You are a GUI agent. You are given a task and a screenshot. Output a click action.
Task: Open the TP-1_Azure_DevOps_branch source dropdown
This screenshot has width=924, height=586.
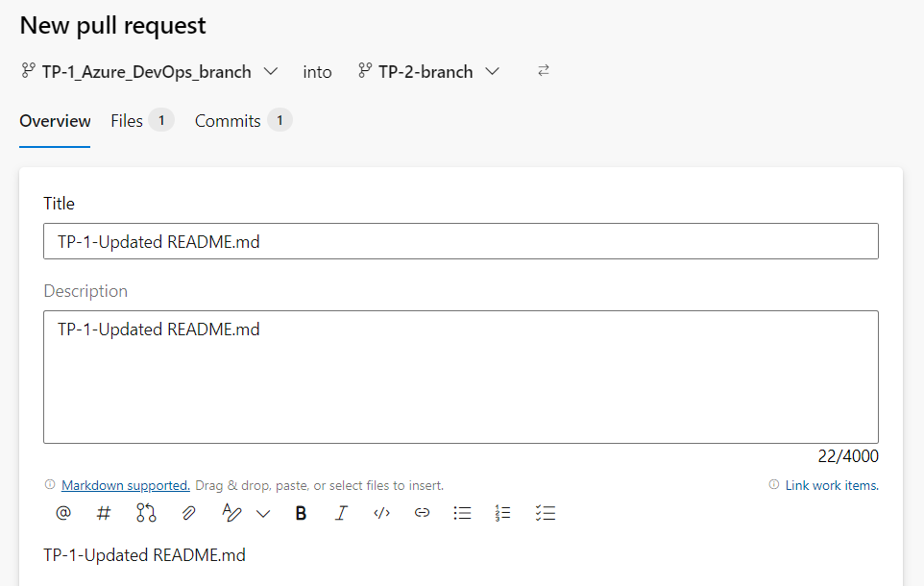click(x=271, y=70)
